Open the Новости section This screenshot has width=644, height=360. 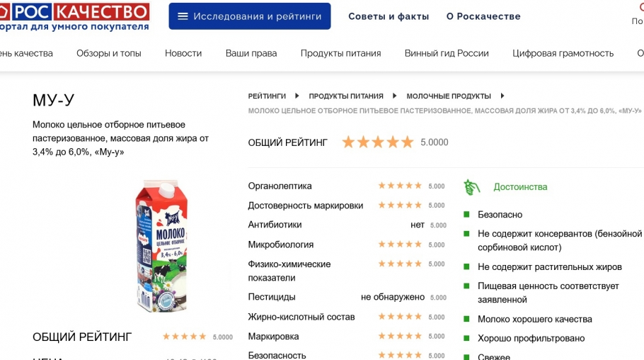[x=183, y=53]
